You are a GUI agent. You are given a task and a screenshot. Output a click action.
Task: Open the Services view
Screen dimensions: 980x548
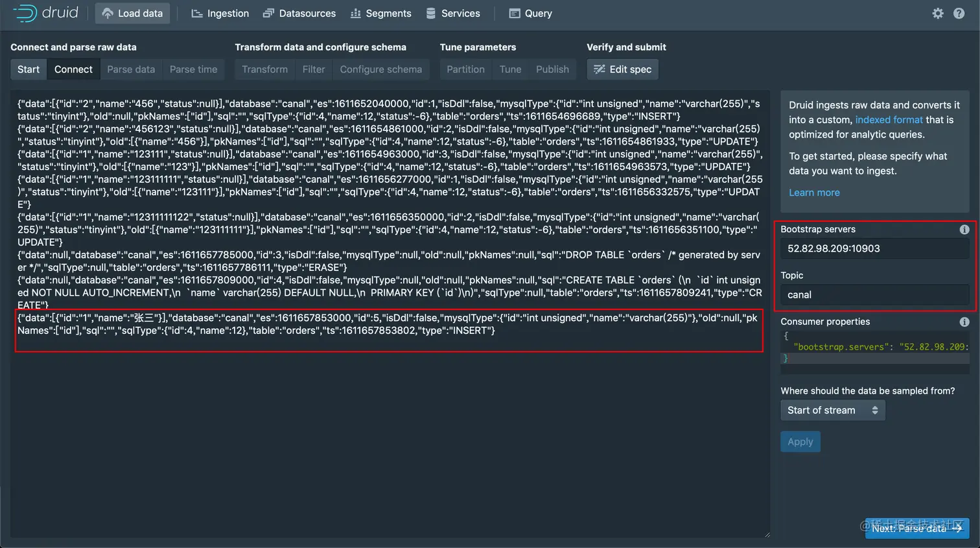453,13
